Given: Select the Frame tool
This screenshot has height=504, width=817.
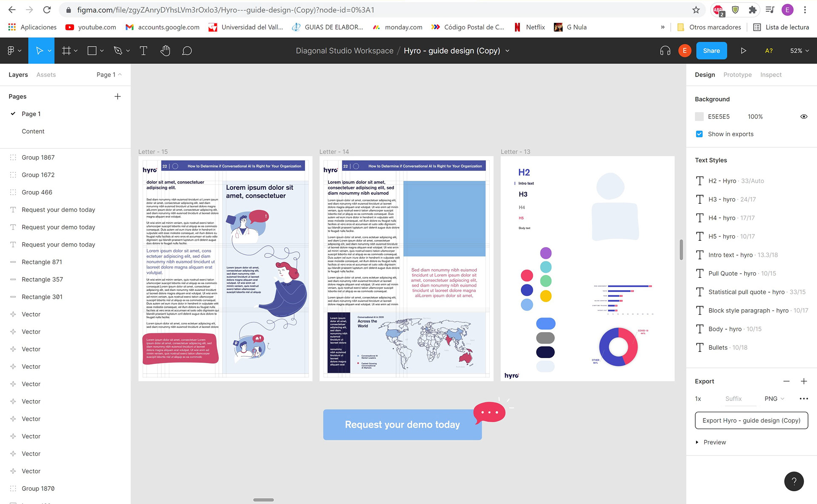Looking at the screenshot, I should (66, 51).
